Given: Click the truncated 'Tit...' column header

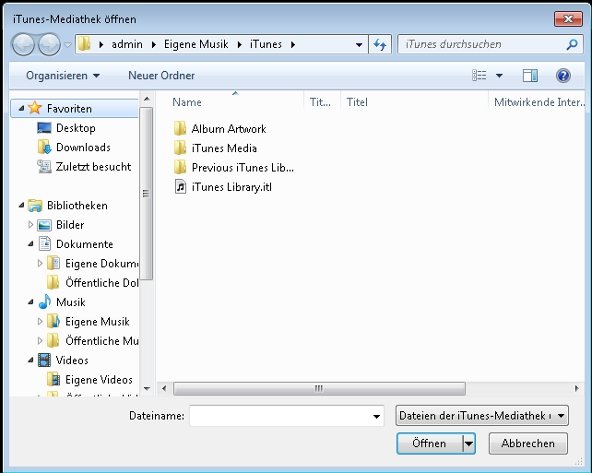Looking at the screenshot, I should pyautogui.click(x=321, y=102).
